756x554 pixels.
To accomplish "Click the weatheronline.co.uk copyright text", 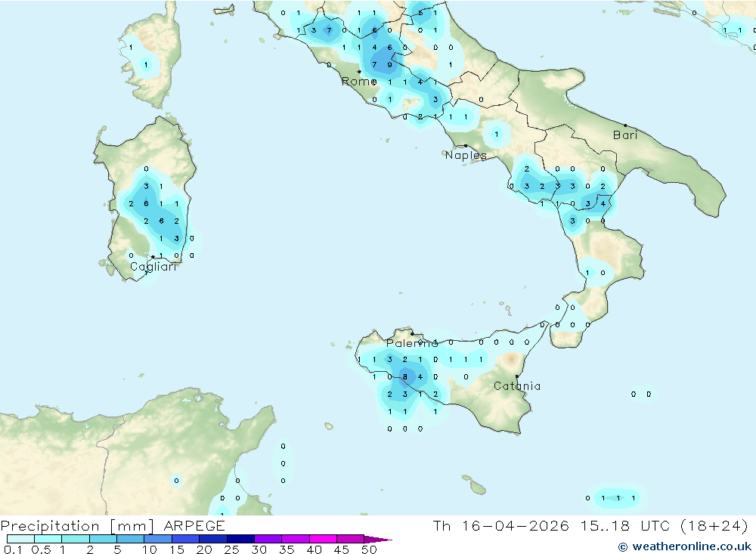I will [685, 546].
